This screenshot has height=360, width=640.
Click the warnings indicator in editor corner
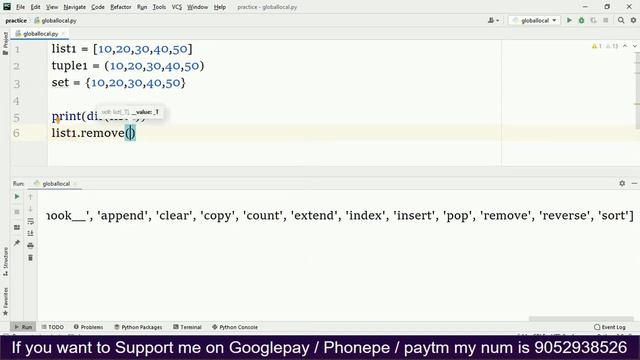(x=604, y=46)
